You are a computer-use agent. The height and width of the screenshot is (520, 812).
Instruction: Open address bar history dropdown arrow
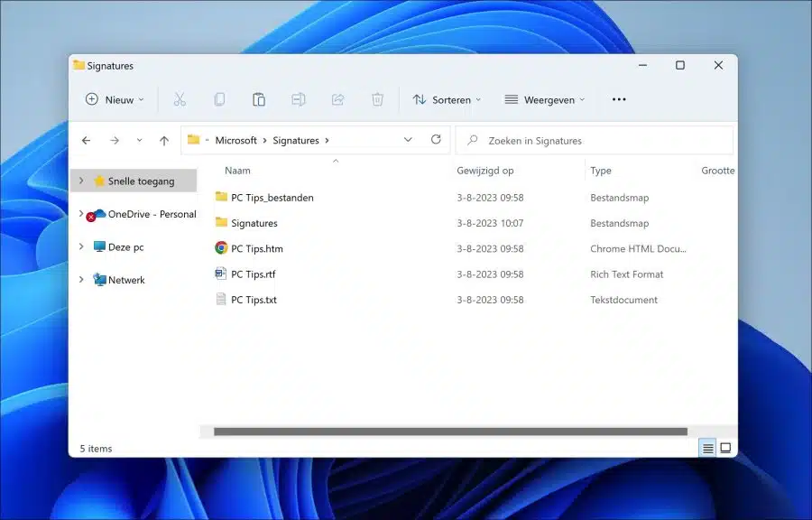tap(408, 140)
